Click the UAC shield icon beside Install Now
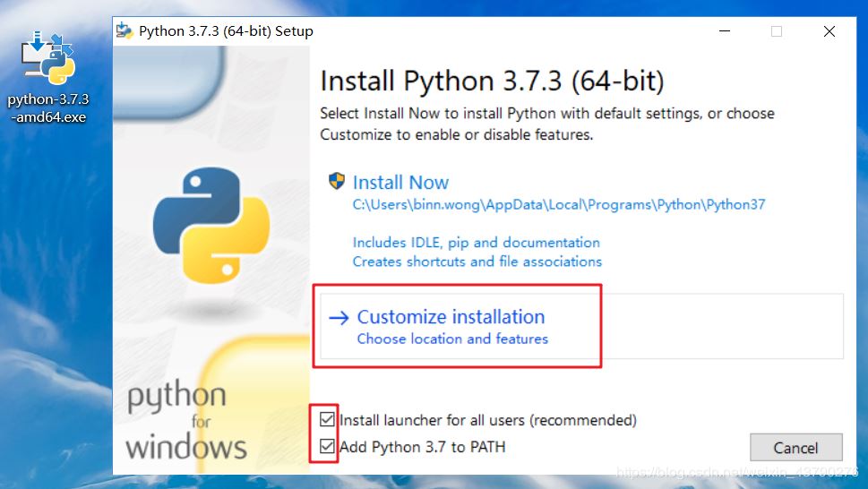 (337, 181)
